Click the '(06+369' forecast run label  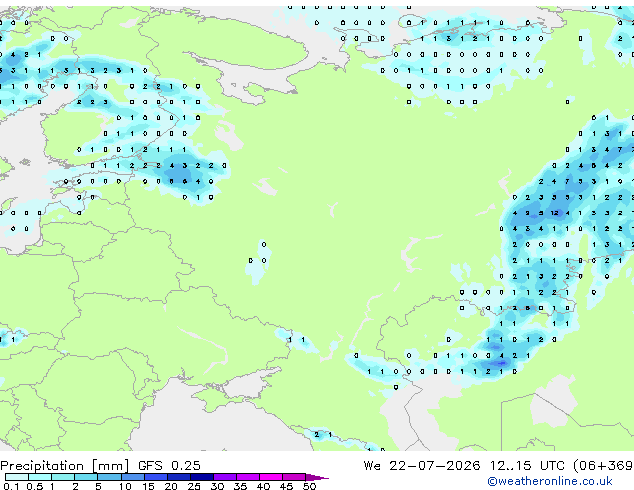(x=603, y=465)
